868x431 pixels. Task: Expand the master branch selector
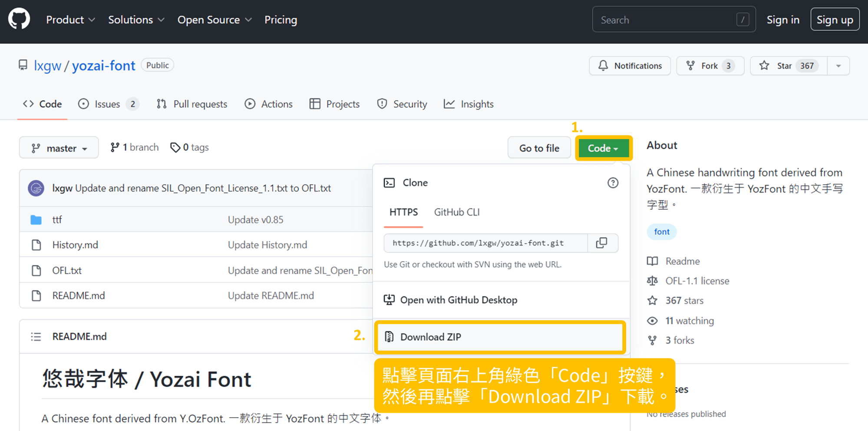(59, 148)
